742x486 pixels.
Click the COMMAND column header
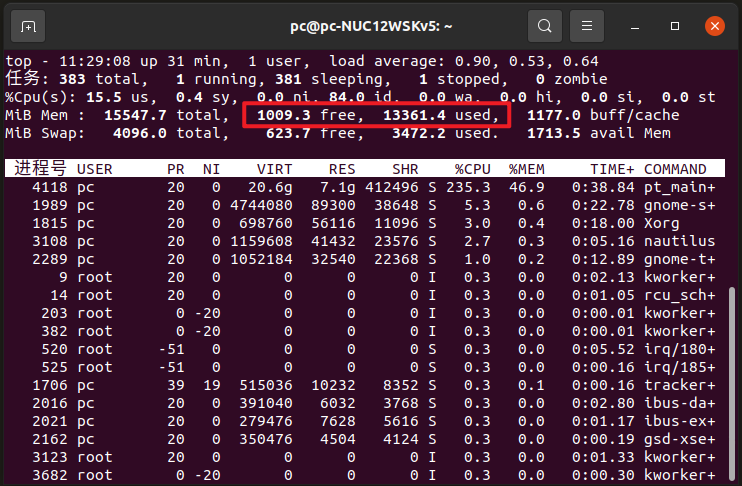click(x=675, y=169)
